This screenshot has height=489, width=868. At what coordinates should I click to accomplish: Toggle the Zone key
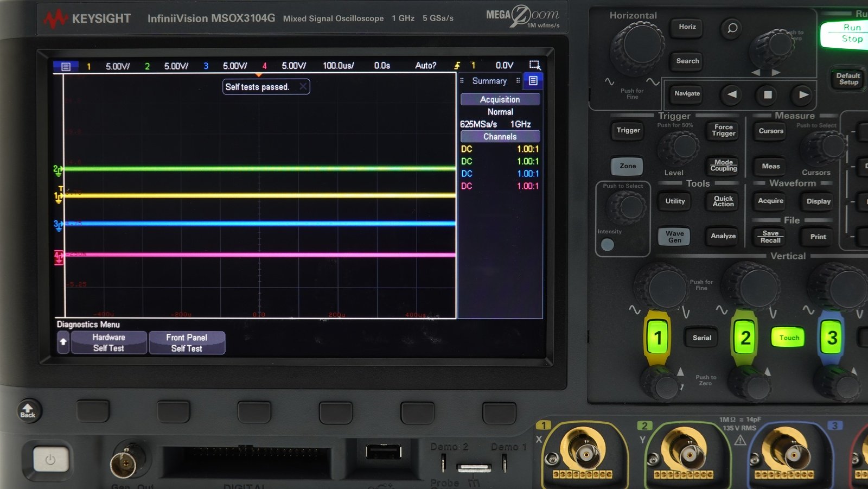(x=628, y=167)
